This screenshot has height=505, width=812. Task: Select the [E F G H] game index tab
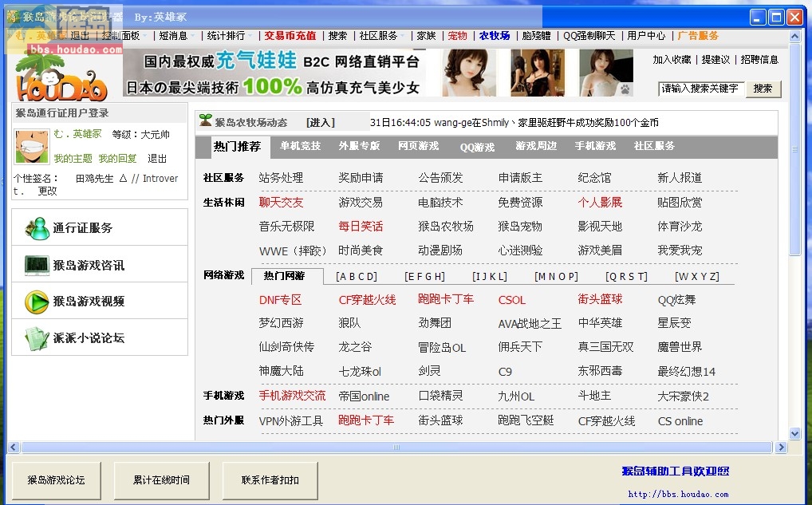[x=424, y=277]
